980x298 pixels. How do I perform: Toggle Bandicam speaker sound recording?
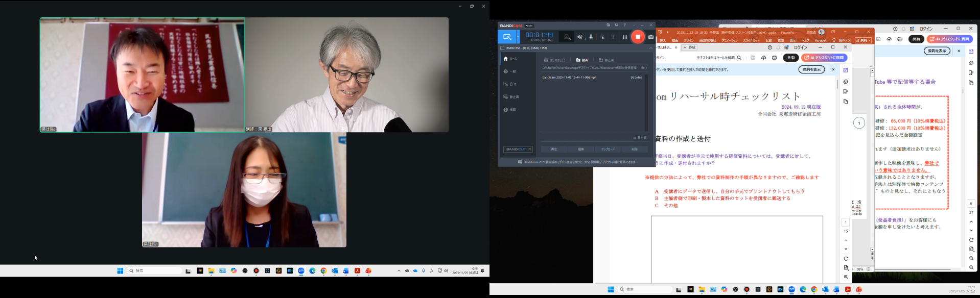tap(579, 37)
